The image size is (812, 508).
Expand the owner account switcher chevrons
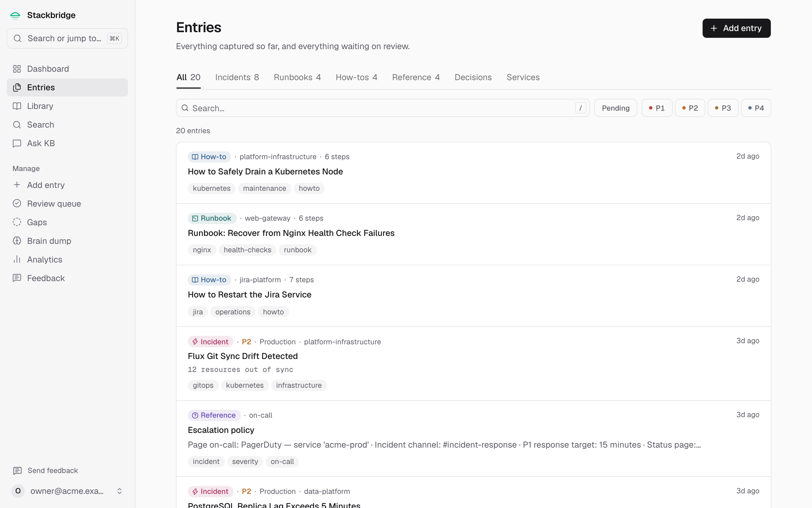[x=120, y=491]
